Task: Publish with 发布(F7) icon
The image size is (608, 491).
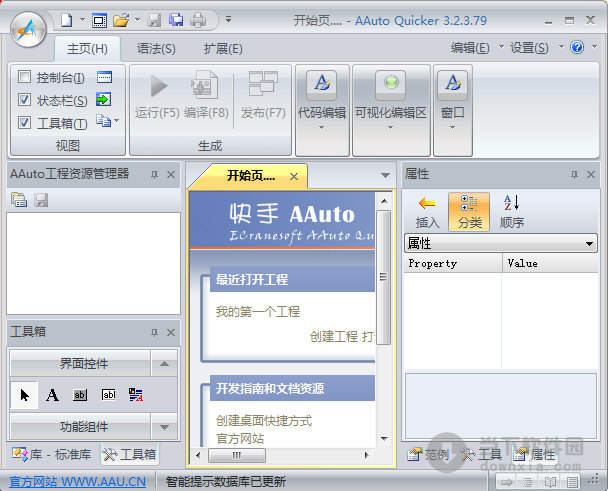Action: (x=263, y=96)
